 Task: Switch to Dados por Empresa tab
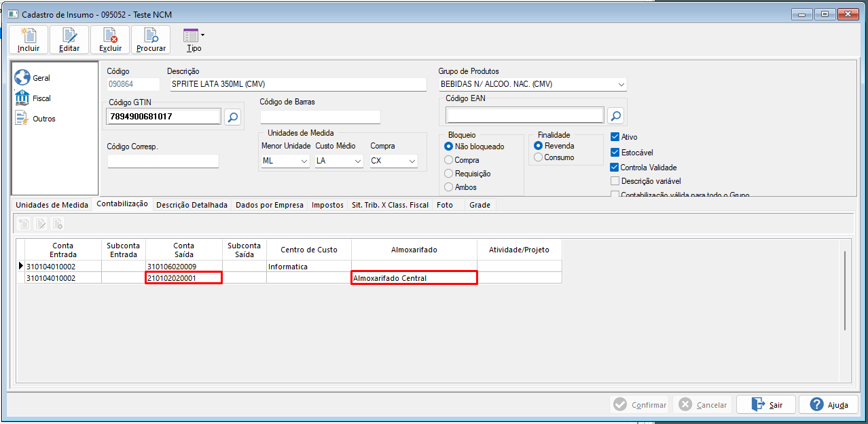coord(270,205)
